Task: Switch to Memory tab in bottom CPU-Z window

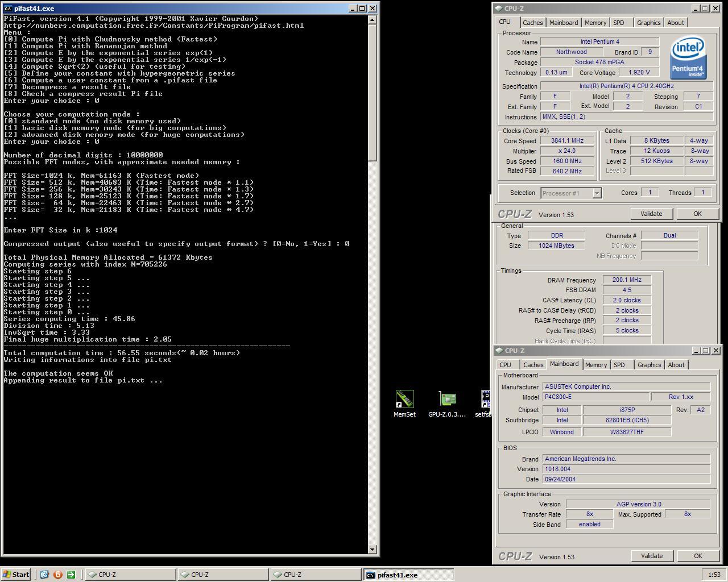Action: coord(595,365)
